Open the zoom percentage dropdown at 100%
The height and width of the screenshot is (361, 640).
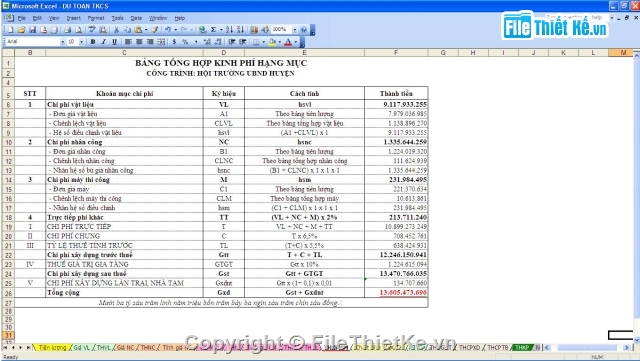(294, 30)
